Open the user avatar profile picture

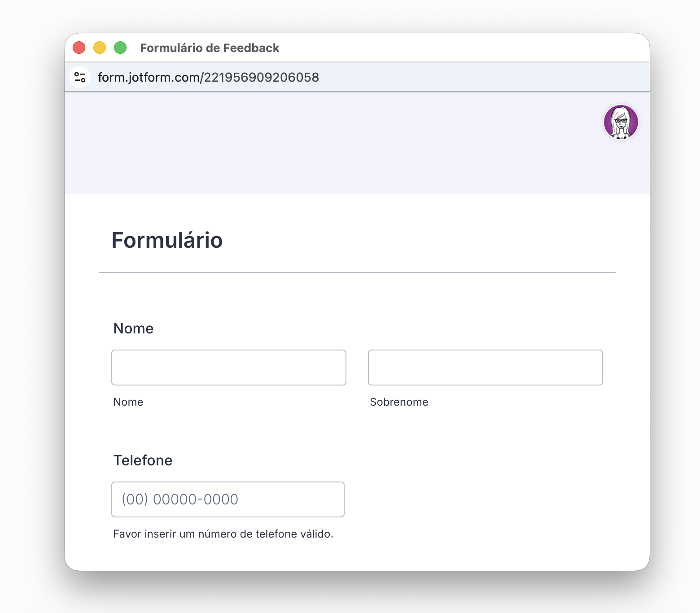coord(621,122)
